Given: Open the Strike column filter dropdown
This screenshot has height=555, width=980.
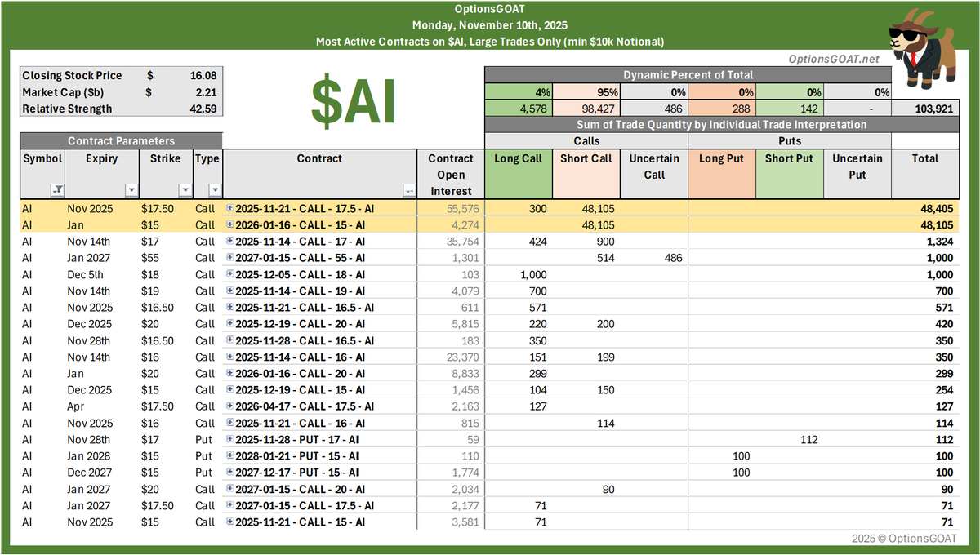Looking at the screenshot, I should (x=184, y=189).
